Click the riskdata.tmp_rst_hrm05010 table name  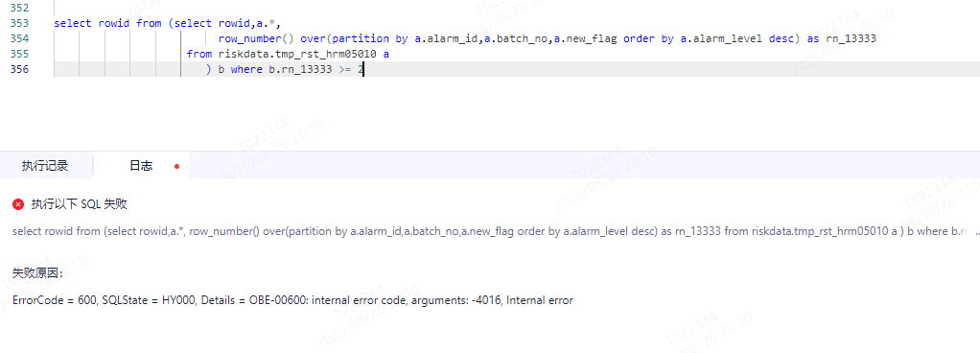pos(297,54)
